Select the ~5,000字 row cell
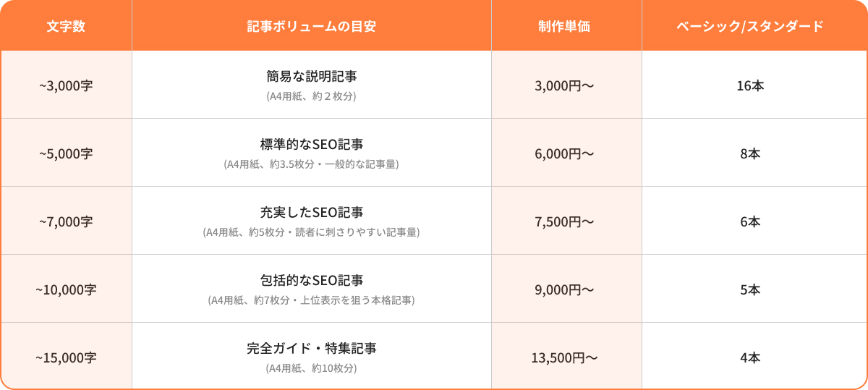 coord(66,153)
